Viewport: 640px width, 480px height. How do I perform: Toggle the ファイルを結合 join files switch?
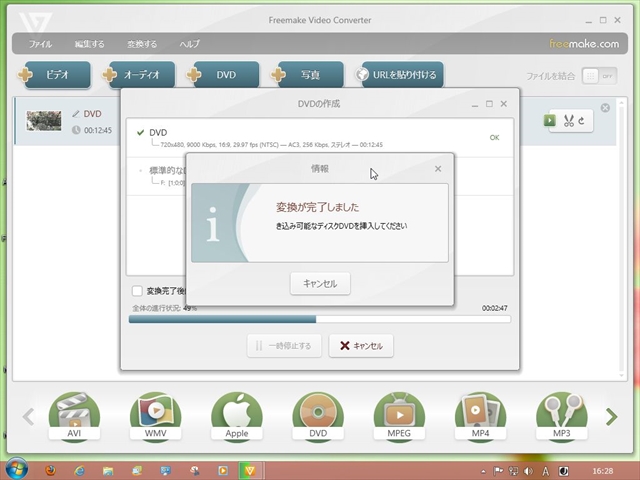coord(598,76)
